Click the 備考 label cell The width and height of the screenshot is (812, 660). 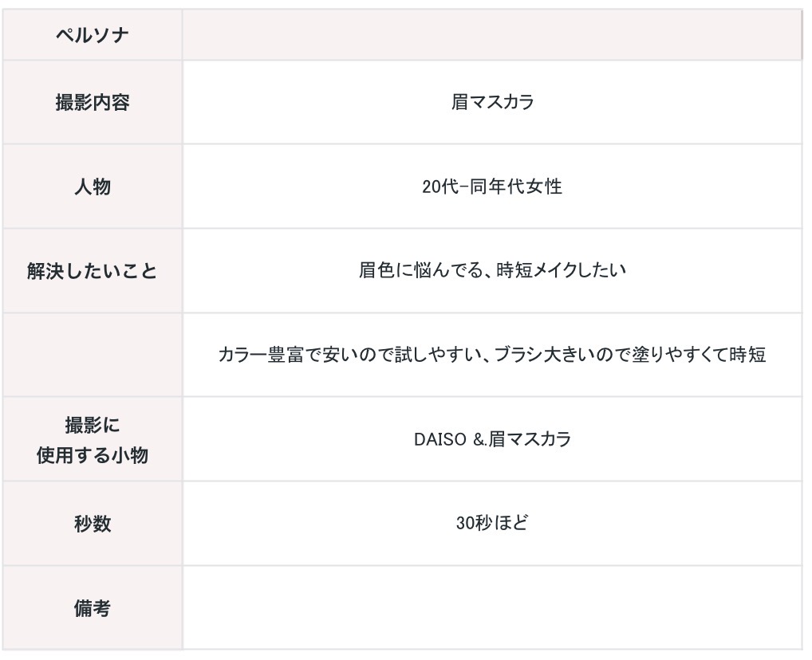pyautogui.click(x=92, y=608)
